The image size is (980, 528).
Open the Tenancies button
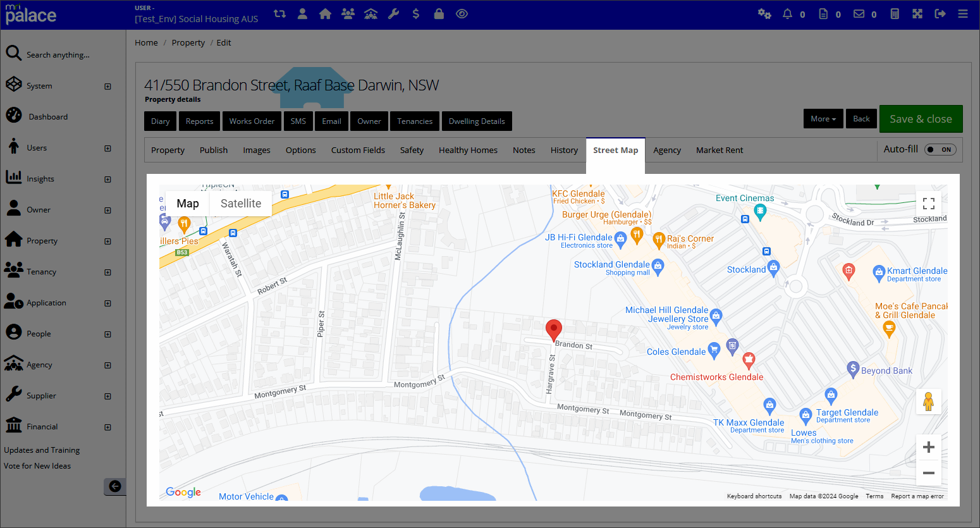coord(415,121)
